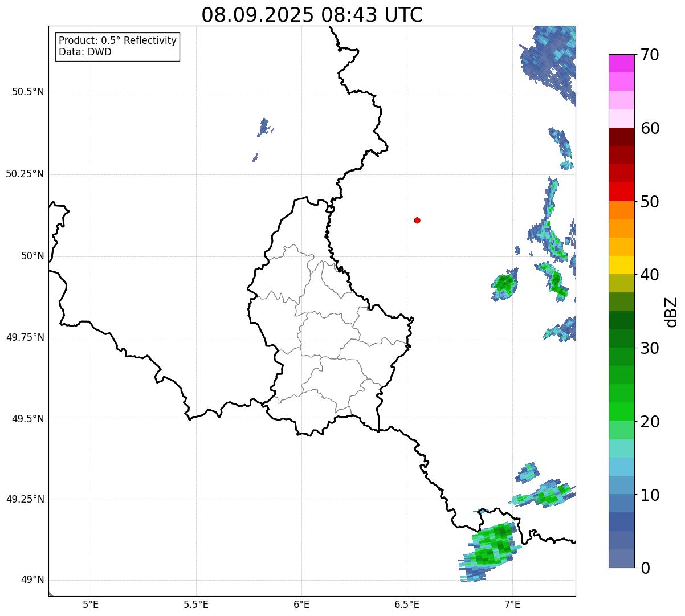Click the 50°N latitude label
Viewport: 685px width, 616px height.
32,256
